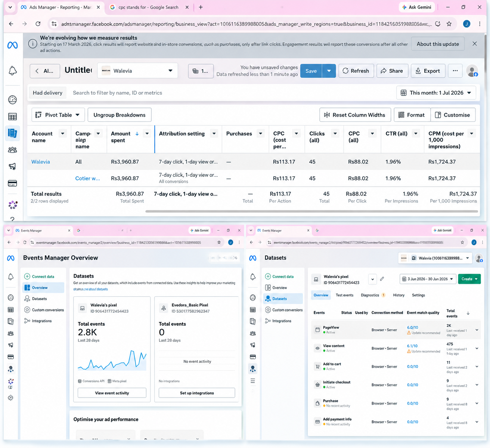Open the Format button
Screen dimensions: 490x448
pos(412,115)
